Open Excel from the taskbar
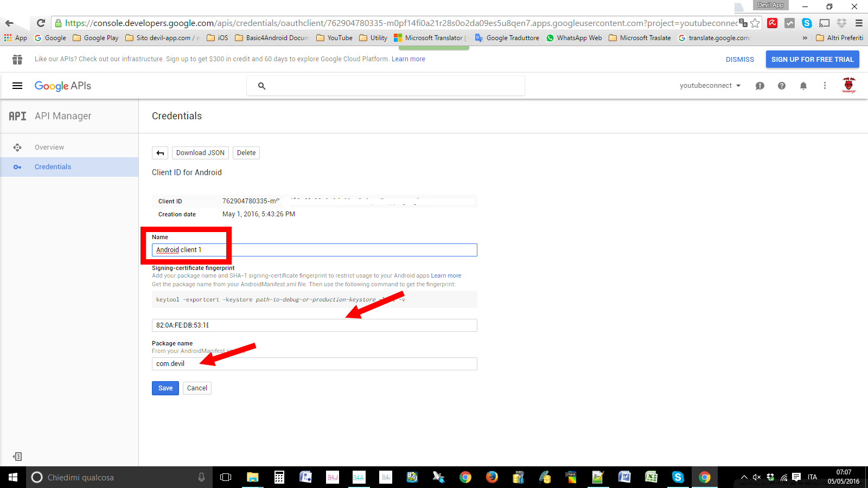 [652, 477]
